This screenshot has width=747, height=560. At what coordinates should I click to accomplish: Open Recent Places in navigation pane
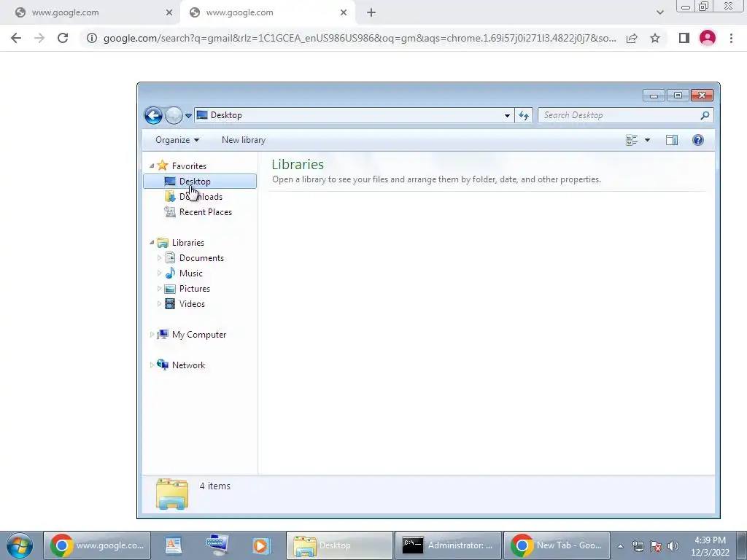(x=205, y=212)
